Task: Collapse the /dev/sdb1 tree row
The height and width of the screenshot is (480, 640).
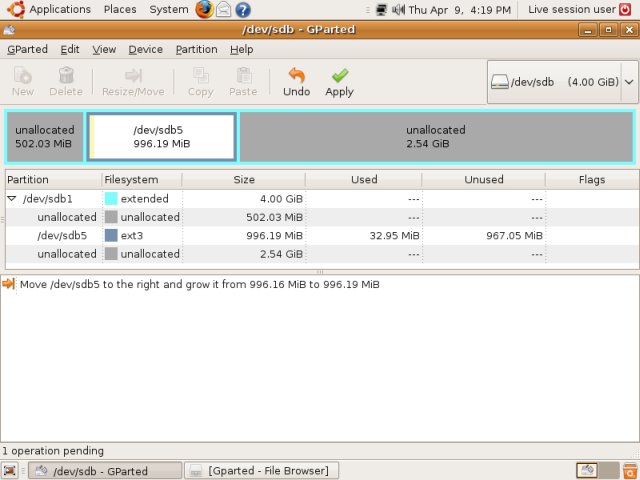Action: 12,199
